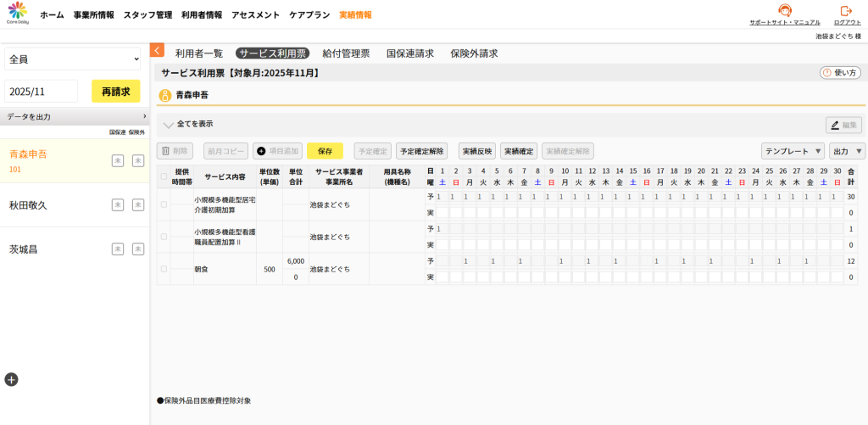Click the black plus icon in sidebar
The image size is (868, 425).
pyautogui.click(x=11, y=379)
